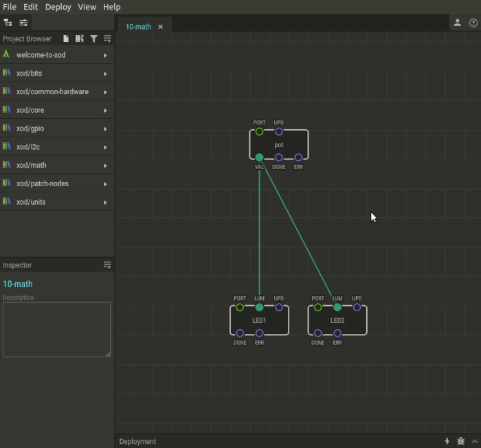This screenshot has height=448, width=481.
Task: Click the LUM input pin on LED2
Action: pos(337,307)
